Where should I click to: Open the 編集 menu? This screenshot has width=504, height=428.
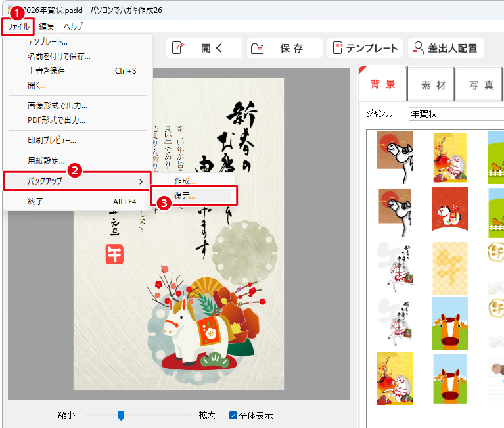(47, 26)
